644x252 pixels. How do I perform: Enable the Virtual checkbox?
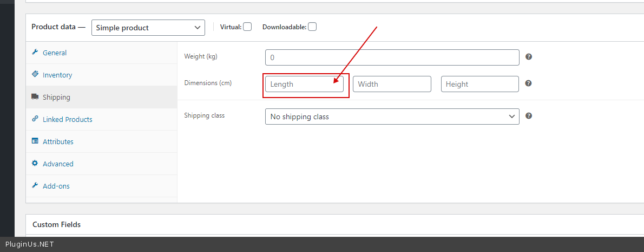coord(247,27)
